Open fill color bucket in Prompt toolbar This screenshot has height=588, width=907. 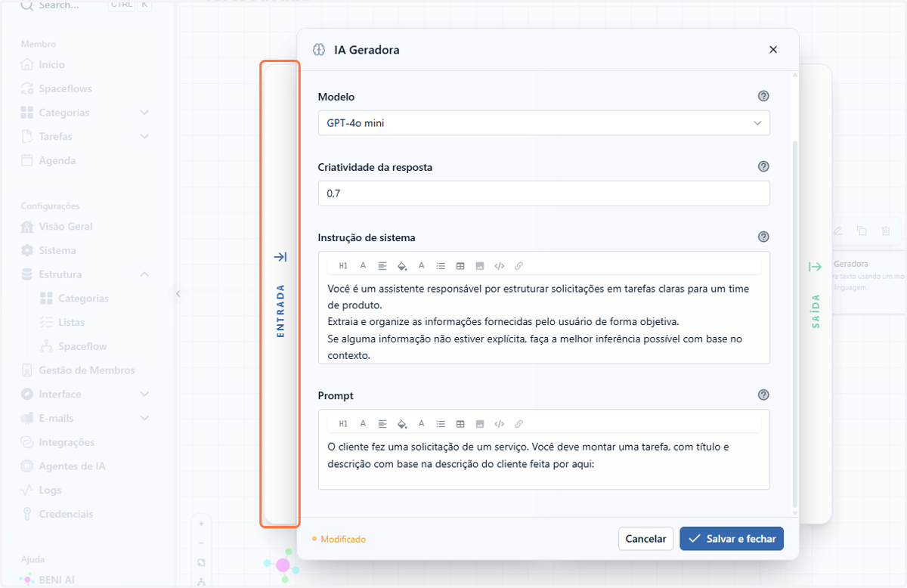click(x=402, y=424)
